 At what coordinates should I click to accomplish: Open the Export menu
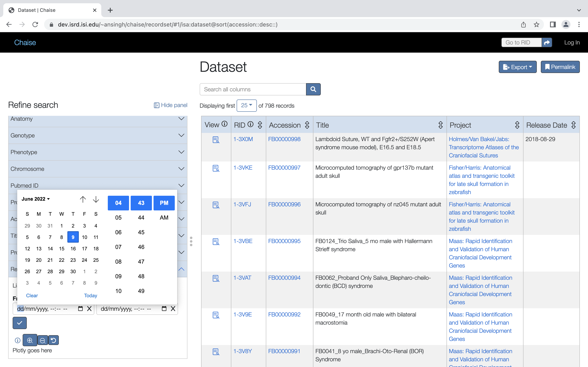[x=518, y=67]
